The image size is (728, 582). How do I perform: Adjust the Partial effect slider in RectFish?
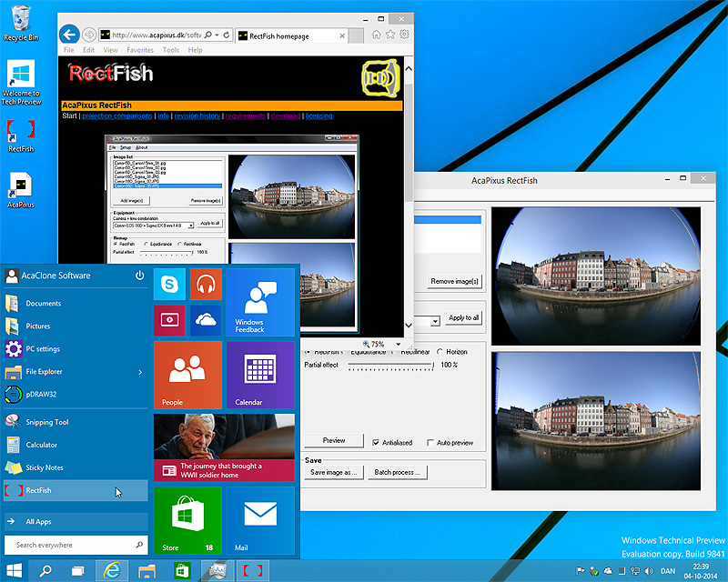[391, 366]
